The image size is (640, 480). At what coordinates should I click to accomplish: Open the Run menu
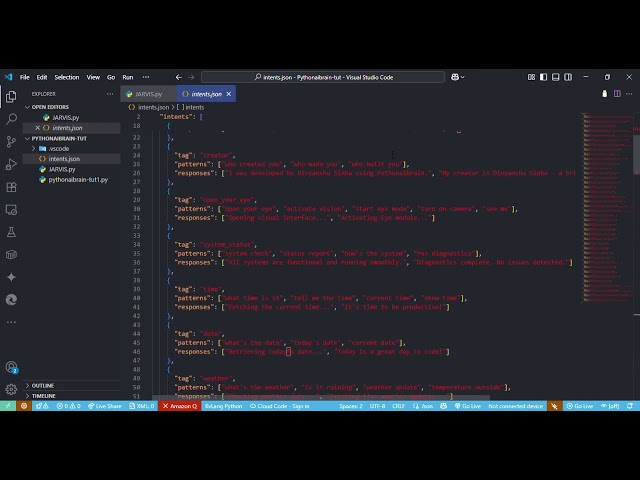point(128,77)
